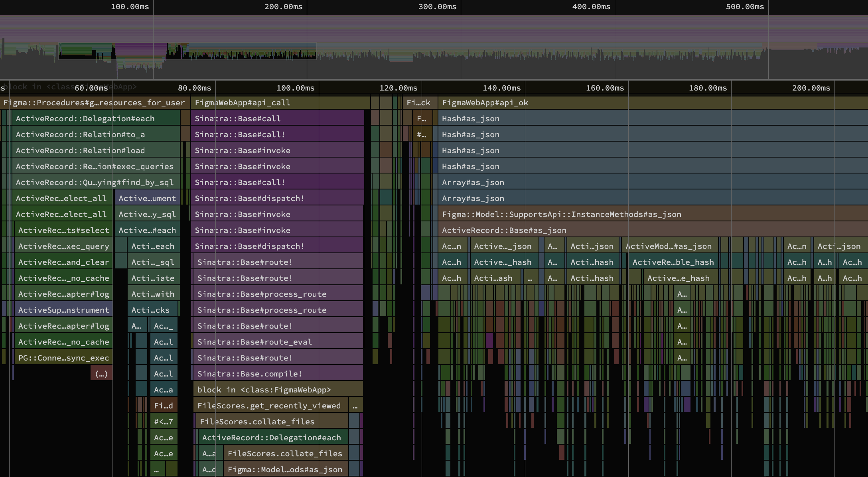Click the ActiveRe…ble_hash frame
868x477 pixels.
673,262
